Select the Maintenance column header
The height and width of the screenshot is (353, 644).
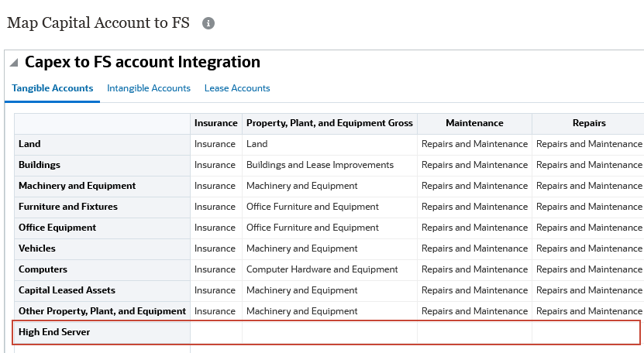474,123
